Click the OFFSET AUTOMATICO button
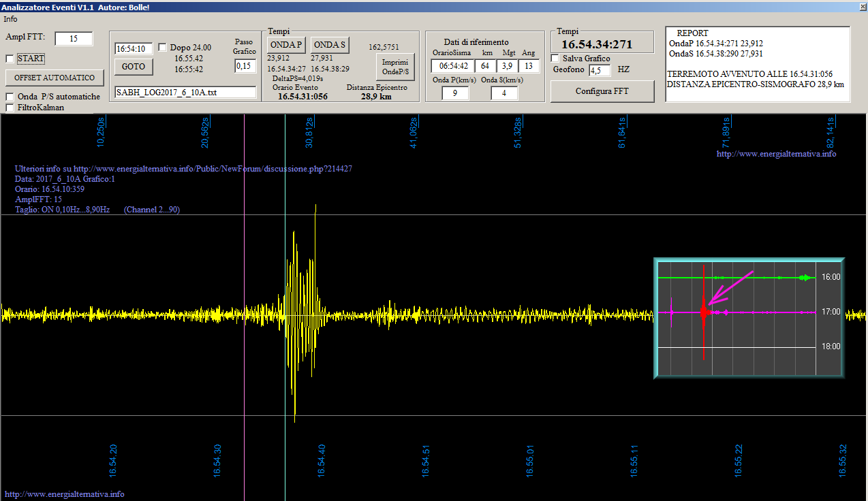The image size is (868, 501). pyautogui.click(x=55, y=78)
